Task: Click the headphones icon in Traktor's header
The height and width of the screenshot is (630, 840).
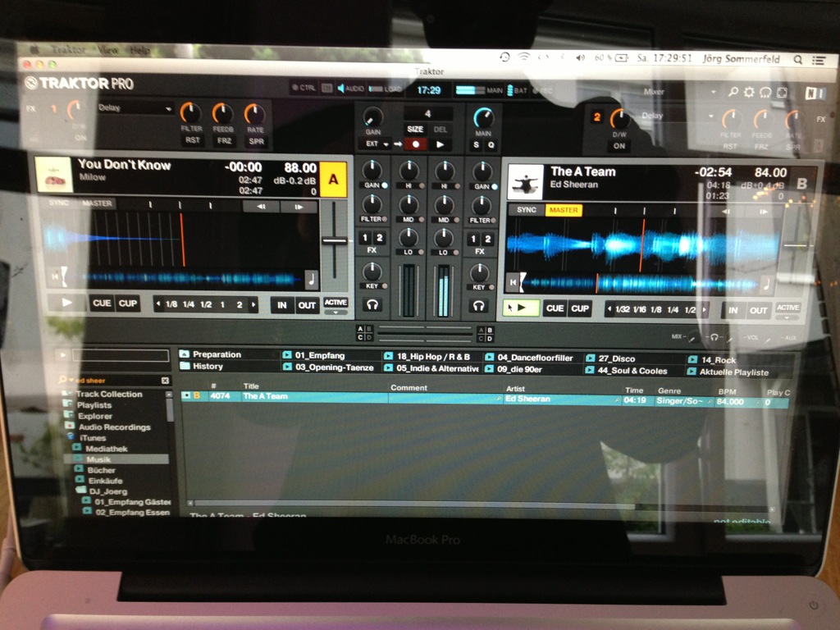Action: (x=765, y=92)
